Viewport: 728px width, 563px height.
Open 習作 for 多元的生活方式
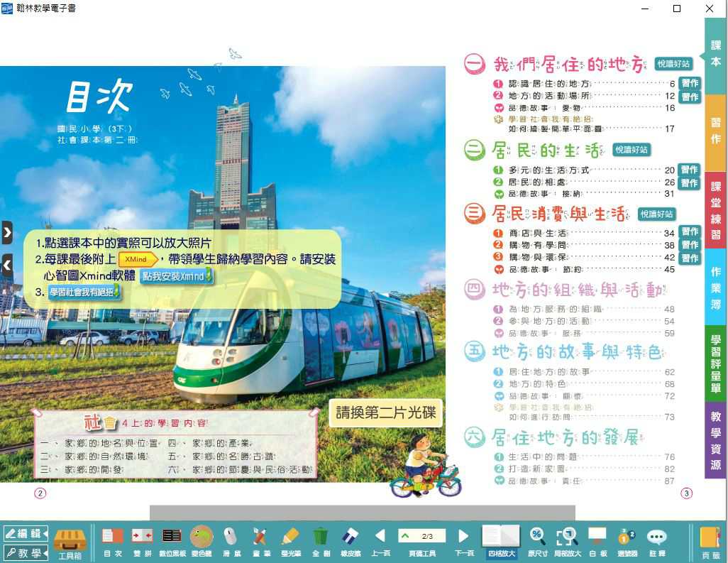coord(690,170)
